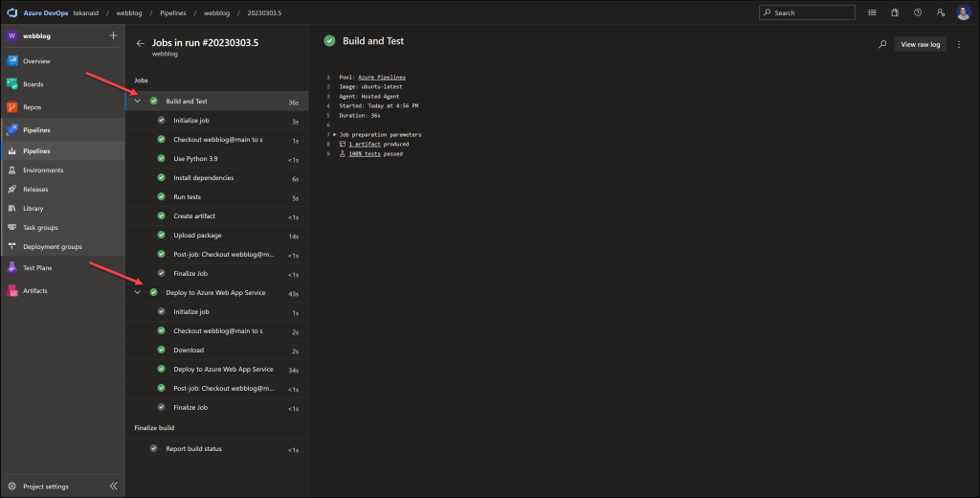Click Pipelines in the breadcrumb
Viewport: 980px width, 498px height.
click(173, 12)
